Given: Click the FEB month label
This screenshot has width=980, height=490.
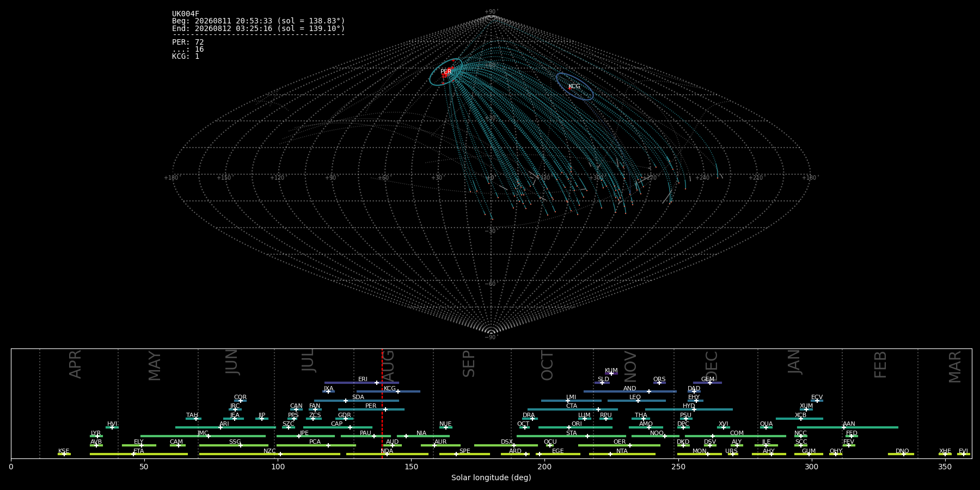Looking at the screenshot, I should [x=880, y=364].
